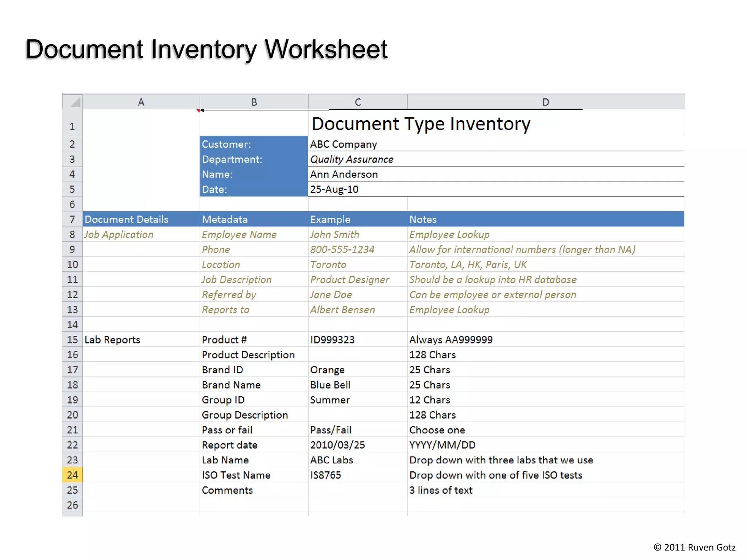Click the '25-Aug-10' date cell
The height and width of the screenshot is (560, 747).
pos(496,189)
